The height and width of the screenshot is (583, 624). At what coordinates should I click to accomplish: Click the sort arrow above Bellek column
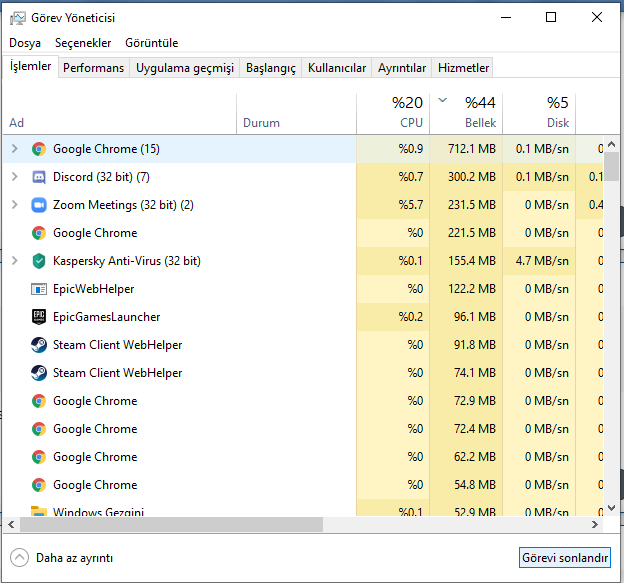(x=443, y=100)
